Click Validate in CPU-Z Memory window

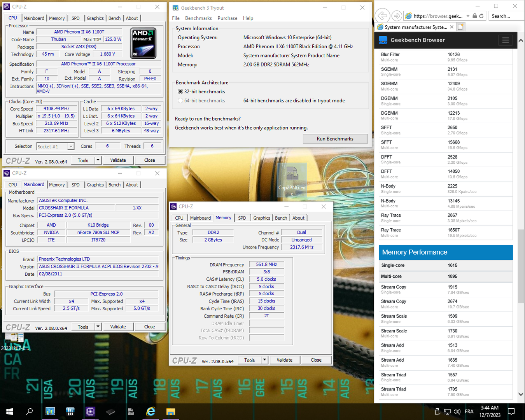pyautogui.click(x=284, y=360)
